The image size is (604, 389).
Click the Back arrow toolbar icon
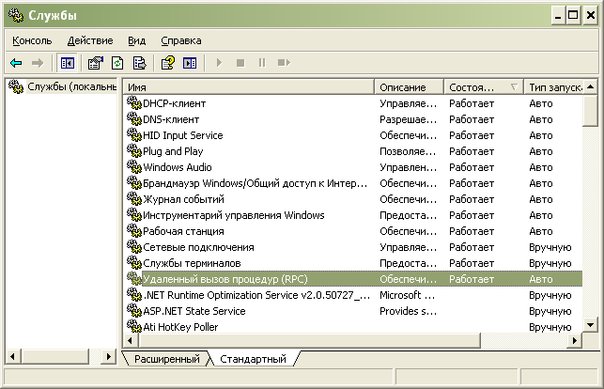[16, 63]
